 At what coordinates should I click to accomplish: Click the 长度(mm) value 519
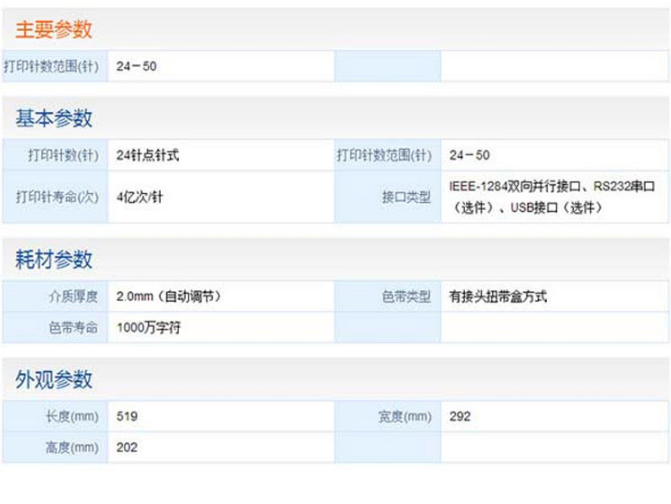point(127,416)
